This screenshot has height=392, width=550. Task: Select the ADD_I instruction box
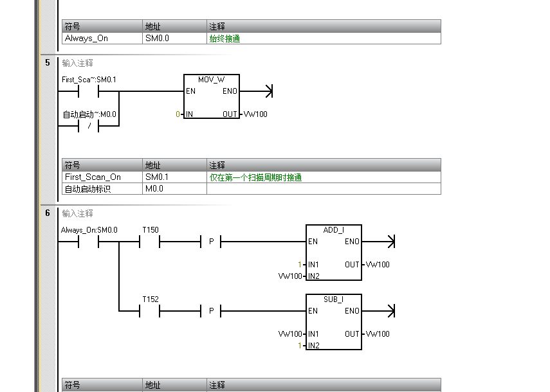(x=333, y=253)
